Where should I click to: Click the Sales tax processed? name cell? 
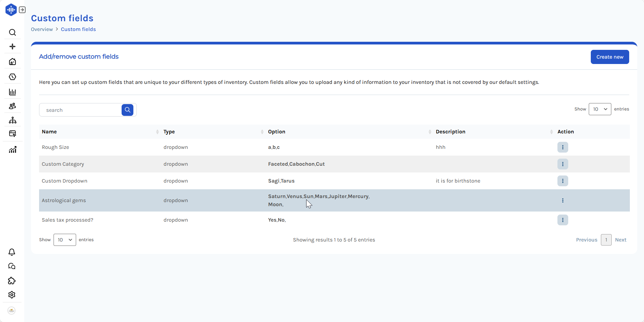pyautogui.click(x=67, y=220)
